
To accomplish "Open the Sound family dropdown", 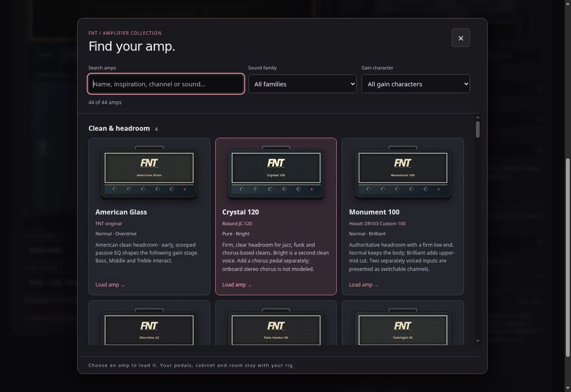I will [x=302, y=84].
